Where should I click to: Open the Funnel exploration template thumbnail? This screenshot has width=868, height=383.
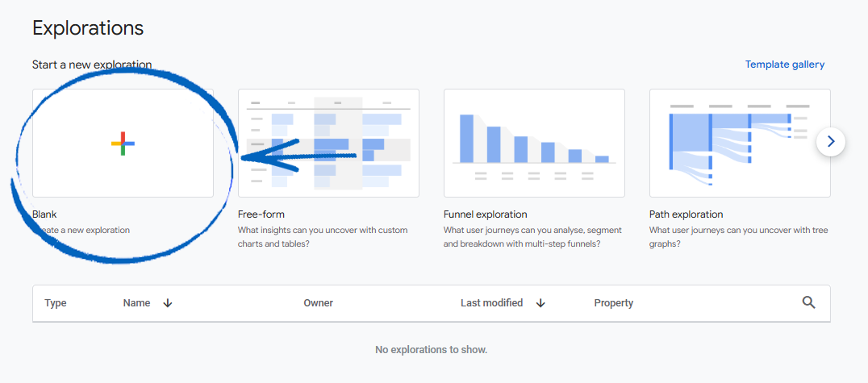[534, 143]
